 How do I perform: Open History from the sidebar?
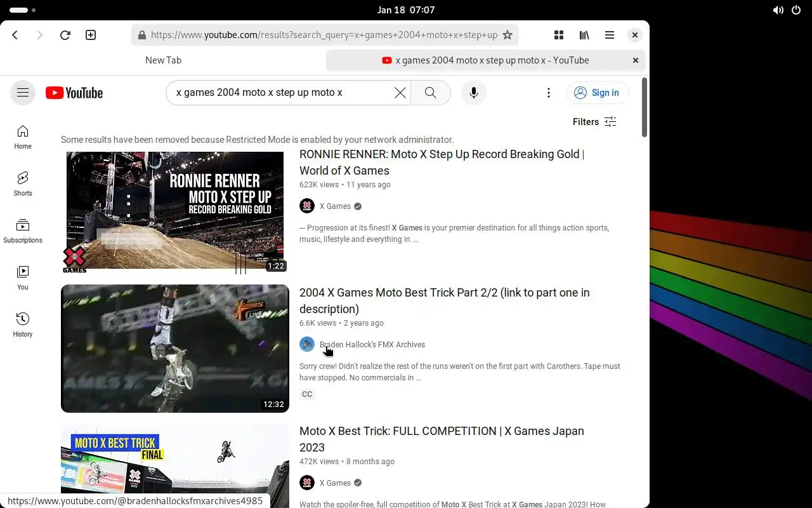23,324
